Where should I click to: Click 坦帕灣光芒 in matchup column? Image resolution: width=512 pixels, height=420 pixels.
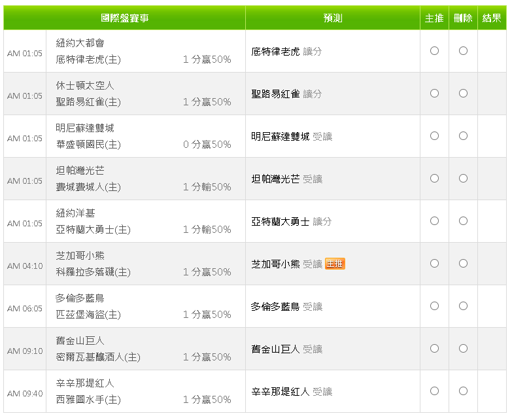click(80, 171)
